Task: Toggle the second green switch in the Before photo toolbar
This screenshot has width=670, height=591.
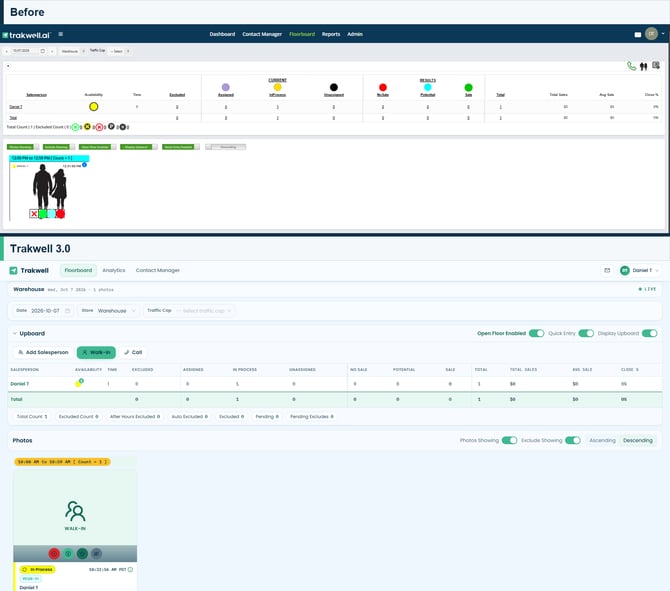Action: point(59,147)
